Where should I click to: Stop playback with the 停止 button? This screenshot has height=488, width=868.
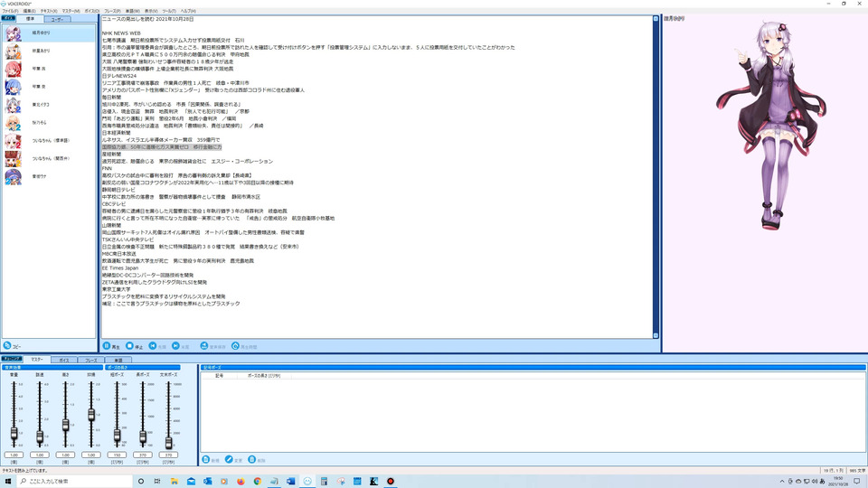[134, 346]
